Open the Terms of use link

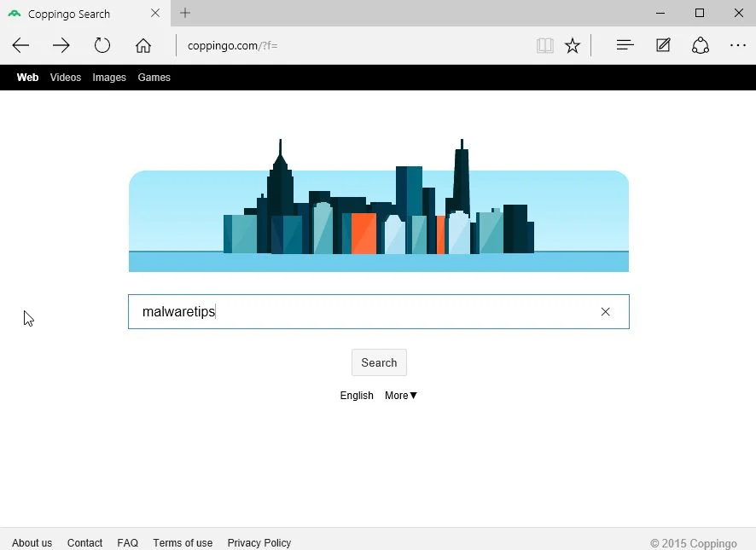[183, 543]
